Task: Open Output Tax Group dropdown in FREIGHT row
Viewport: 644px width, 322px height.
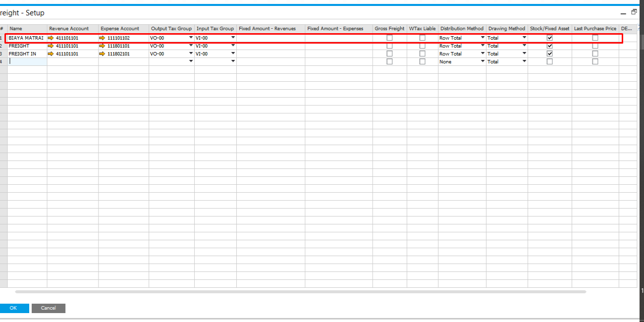Action: point(191,45)
